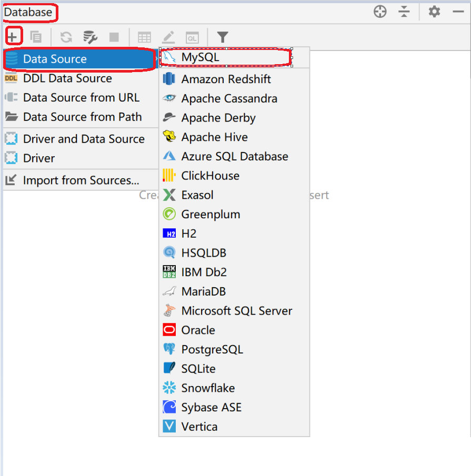Pick PostgreSQL from the submenu
Image resolution: width=471 pixels, height=476 pixels.
234,349
